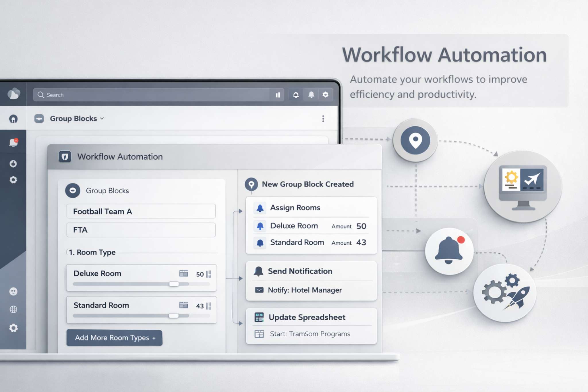The width and height of the screenshot is (588, 392).
Task: Open the sidebar settings gear at the bottom
Action: tap(13, 328)
